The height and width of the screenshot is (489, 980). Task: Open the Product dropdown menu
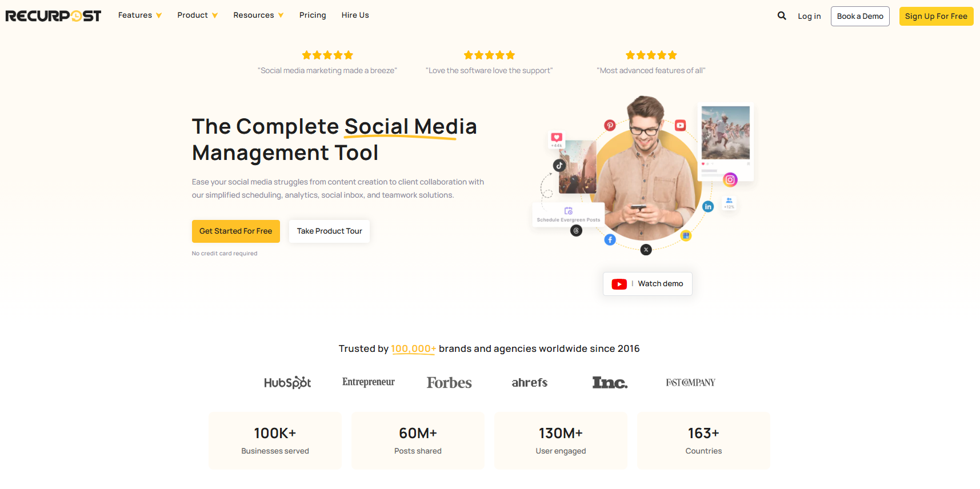click(x=197, y=15)
